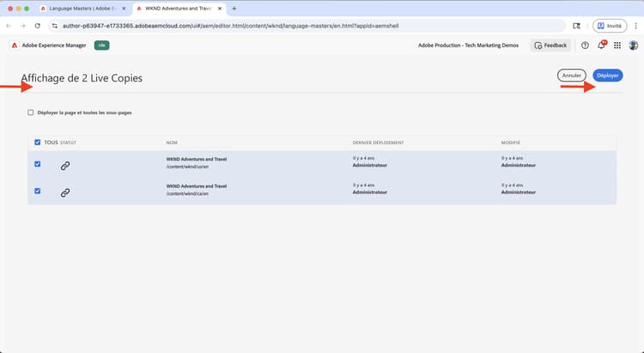The width and height of the screenshot is (644, 353).
Task: Toggle the TOUS select-all checkbox
Action: [x=38, y=143]
